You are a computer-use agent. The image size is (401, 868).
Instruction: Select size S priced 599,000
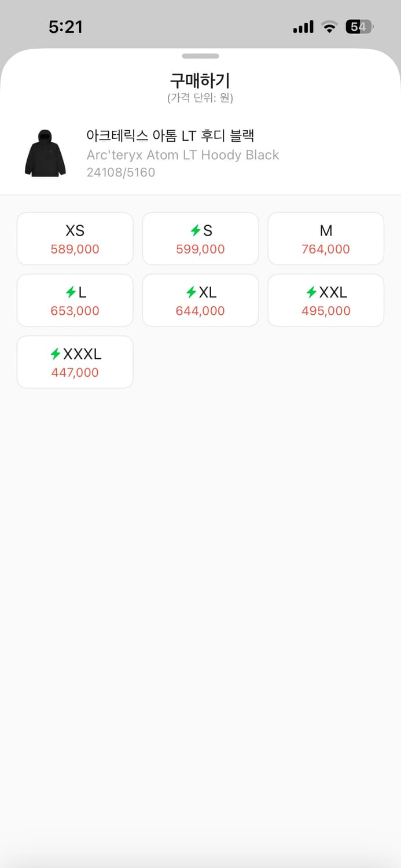[200, 238]
